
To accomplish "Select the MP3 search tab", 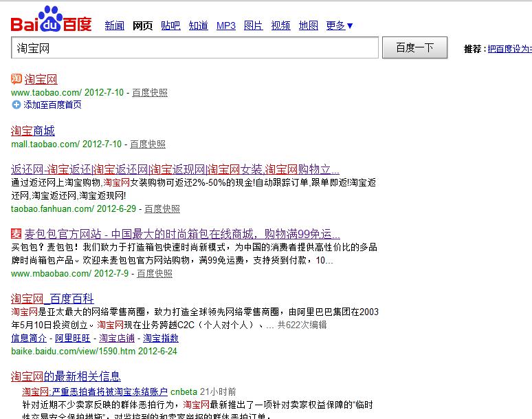I will (x=226, y=25).
